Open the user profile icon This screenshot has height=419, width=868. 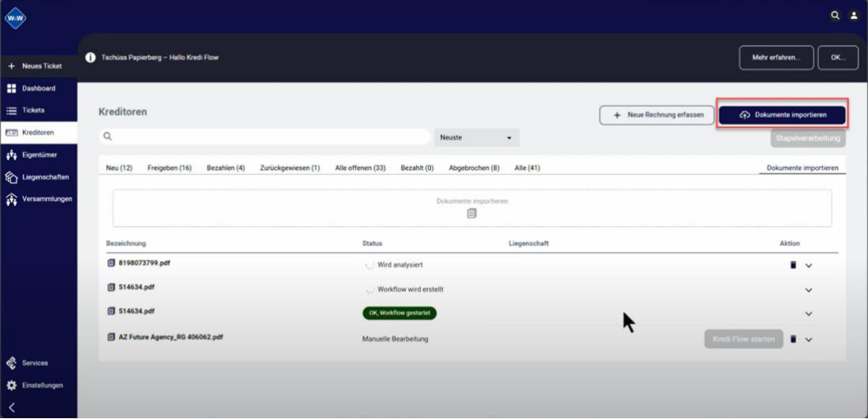pos(854,16)
